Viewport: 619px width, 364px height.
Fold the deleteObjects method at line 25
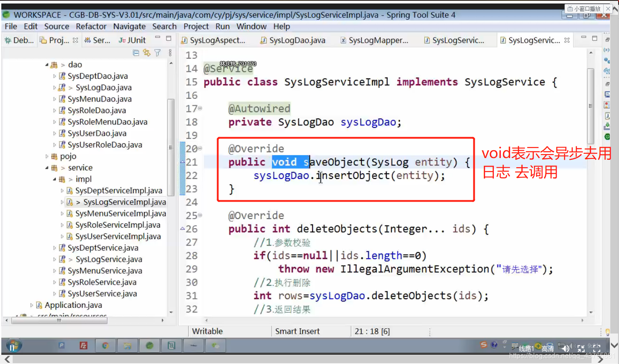point(200,216)
